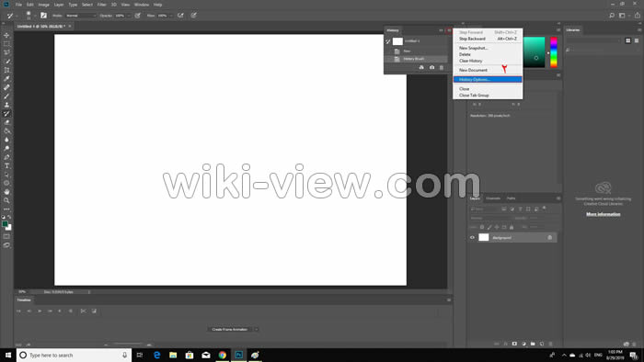Screen dimensions: 644x362
Task: Switch Libraries to list view
Action: click(x=637, y=40)
